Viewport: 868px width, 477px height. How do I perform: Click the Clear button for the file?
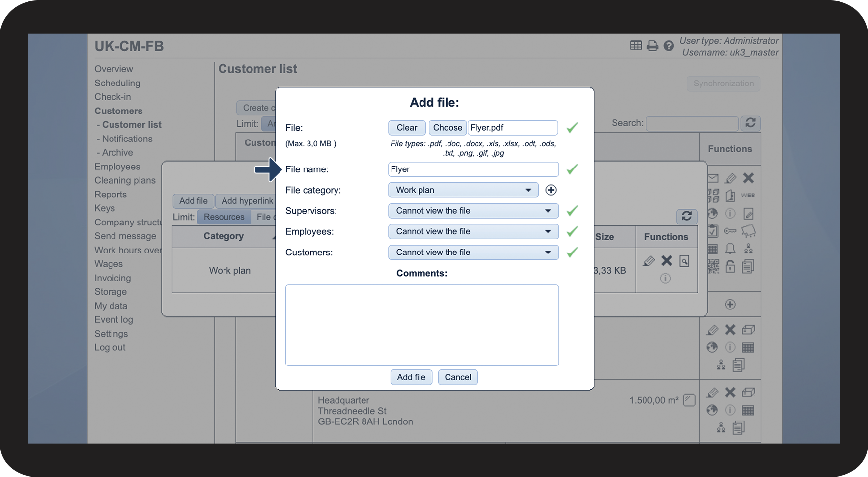[x=407, y=128]
